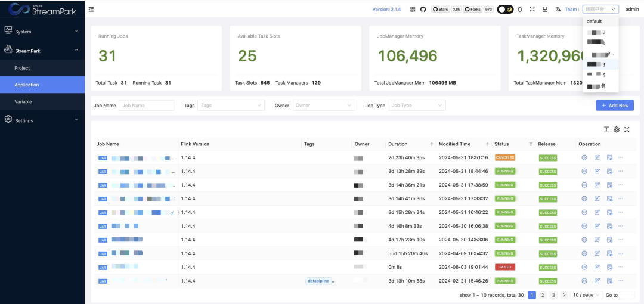Open the Project menu item
Screen dimensions: 644x304
click(23, 68)
